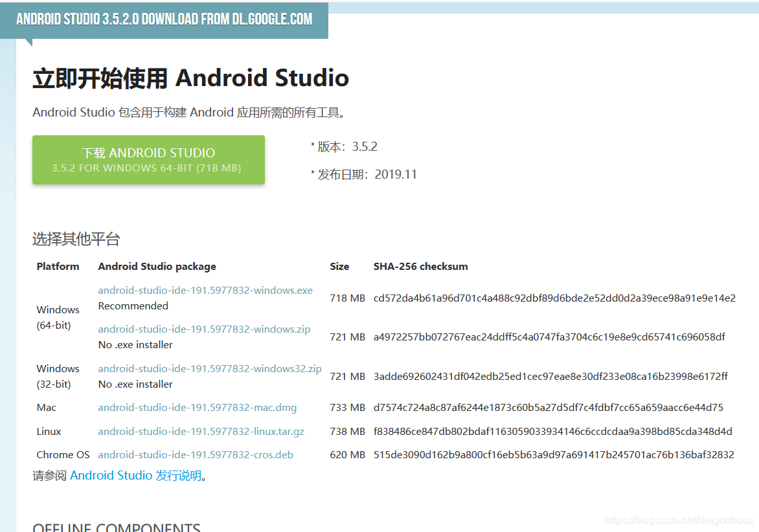Open the Android Studio 发行说明 link
Image resolution: width=759 pixels, height=532 pixels.
[136, 476]
